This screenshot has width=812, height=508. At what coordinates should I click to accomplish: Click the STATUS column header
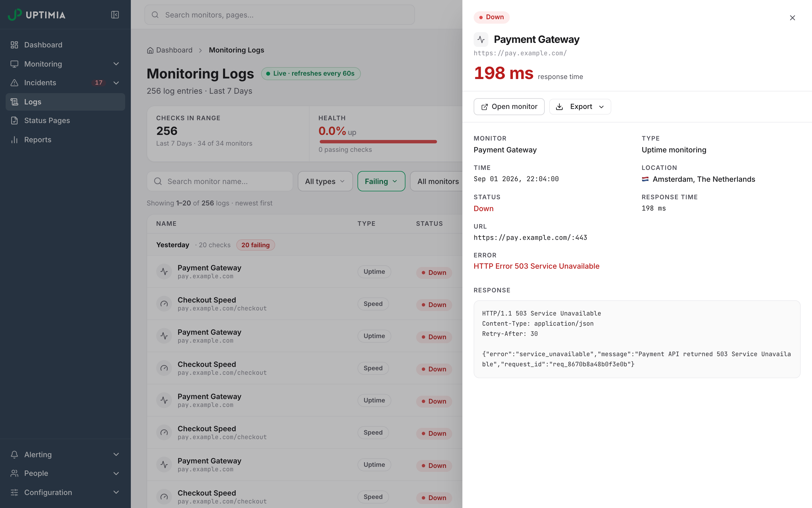click(x=429, y=224)
